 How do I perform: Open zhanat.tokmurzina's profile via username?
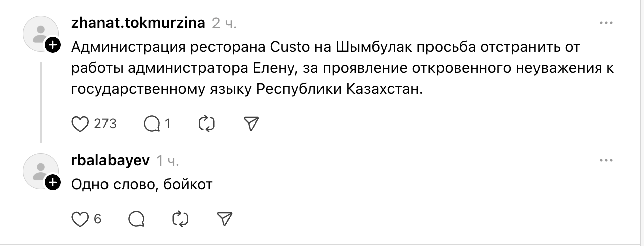138,23
